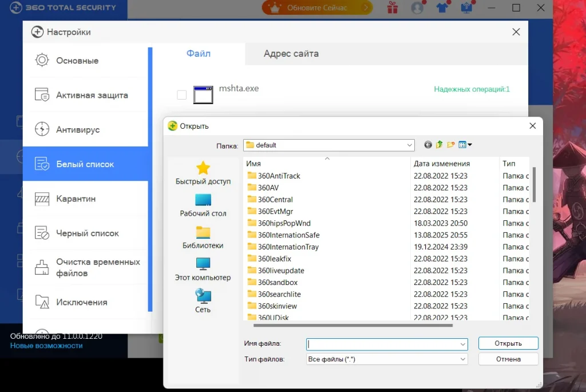Click the Отмена button
The image size is (586, 392).
[x=508, y=359]
